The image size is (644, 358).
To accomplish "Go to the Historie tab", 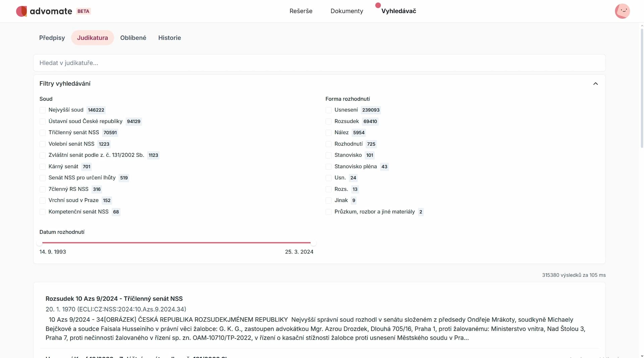I will point(169,38).
